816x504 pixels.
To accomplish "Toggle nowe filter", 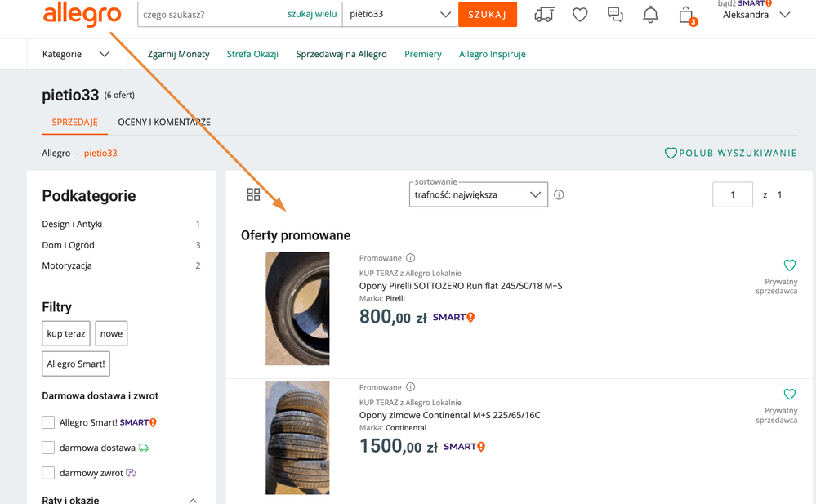I will click(111, 333).
